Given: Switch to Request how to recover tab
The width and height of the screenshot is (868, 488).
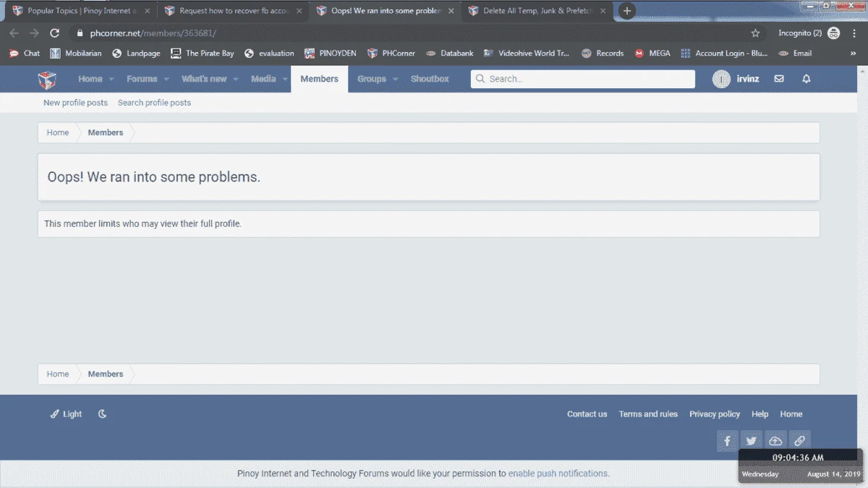Looking at the screenshot, I should pos(232,11).
